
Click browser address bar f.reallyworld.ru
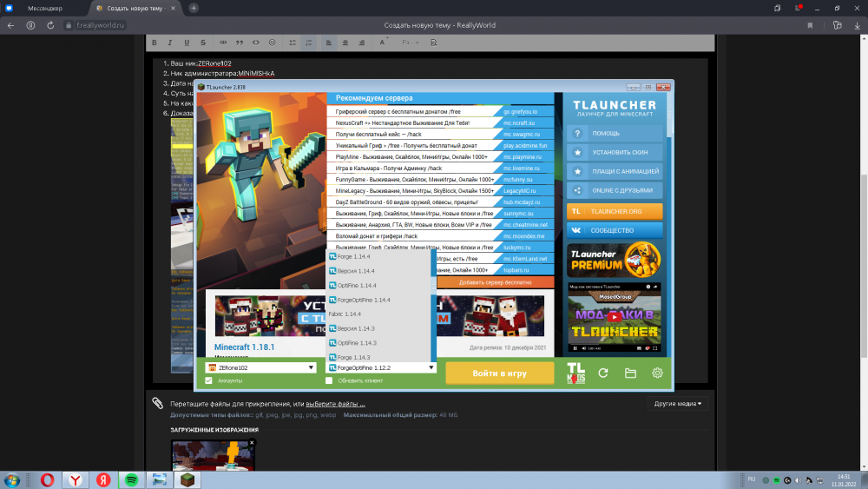tap(100, 25)
